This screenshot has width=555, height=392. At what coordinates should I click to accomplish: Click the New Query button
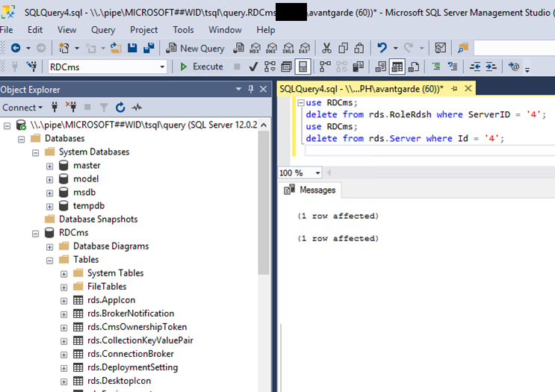pos(196,48)
